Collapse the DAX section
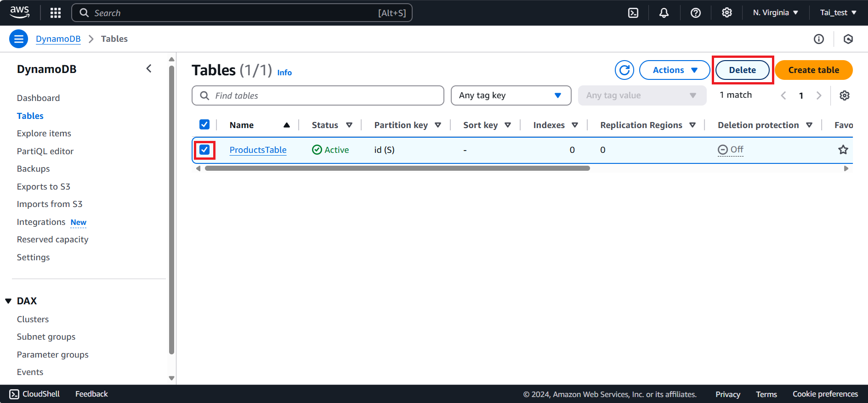The image size is (868, 403). tap(8, 301)
